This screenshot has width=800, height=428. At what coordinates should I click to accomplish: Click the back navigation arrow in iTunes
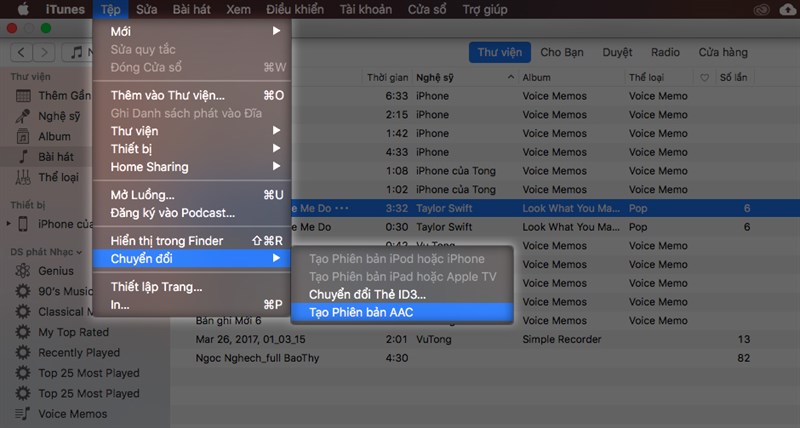point(21,52)
